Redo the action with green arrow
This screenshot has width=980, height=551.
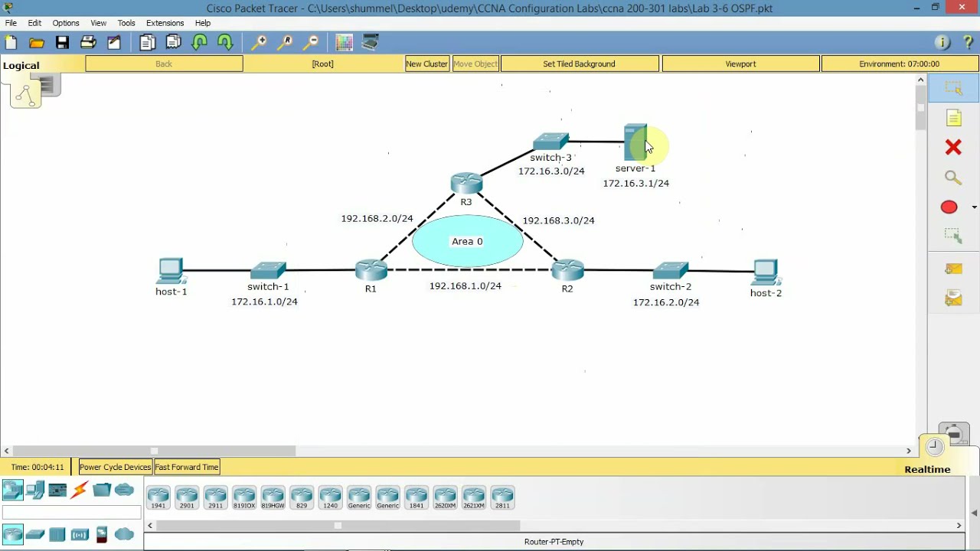pos(225,43)
